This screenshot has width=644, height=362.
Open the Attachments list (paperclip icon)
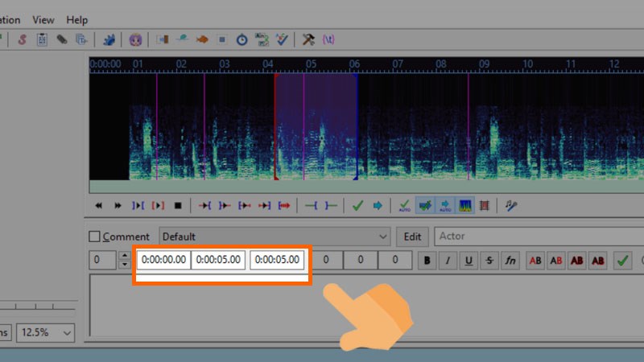pyautogui.click(x=62, y=39)
